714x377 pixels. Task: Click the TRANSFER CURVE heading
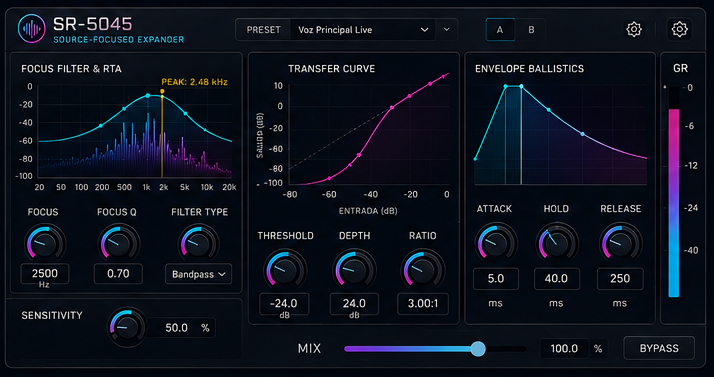coord(332,69)
